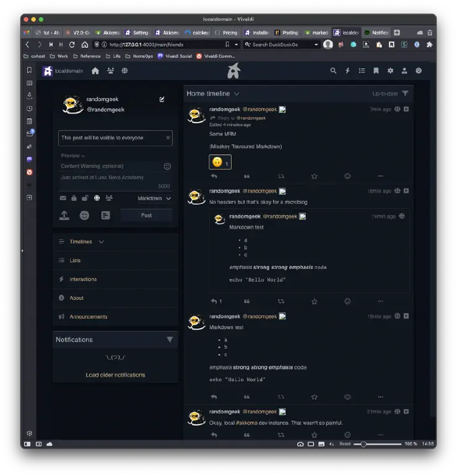Open emoji picker for content warning
This screenshot has height=476, width=457.
[x=167, y=166]
